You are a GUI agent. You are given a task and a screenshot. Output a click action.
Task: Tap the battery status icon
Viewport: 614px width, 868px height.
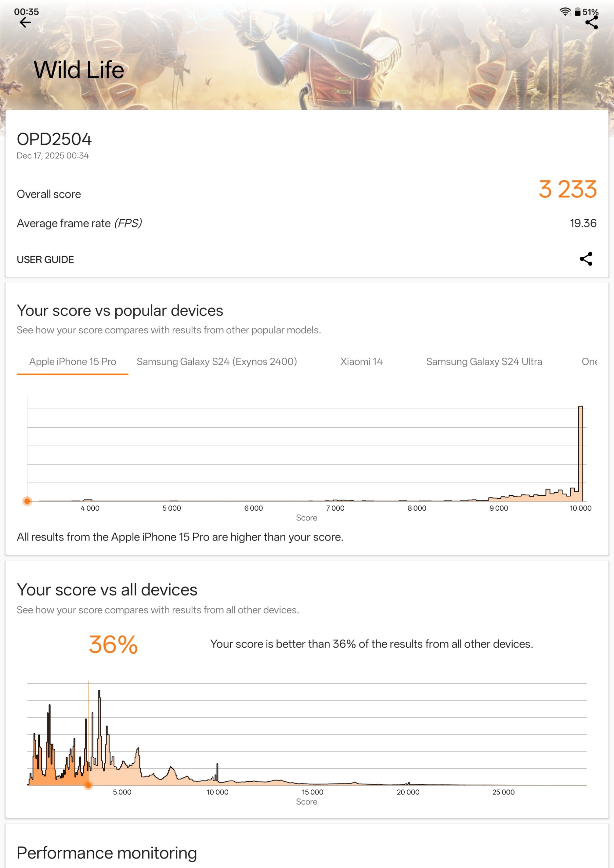click(577, 12)
